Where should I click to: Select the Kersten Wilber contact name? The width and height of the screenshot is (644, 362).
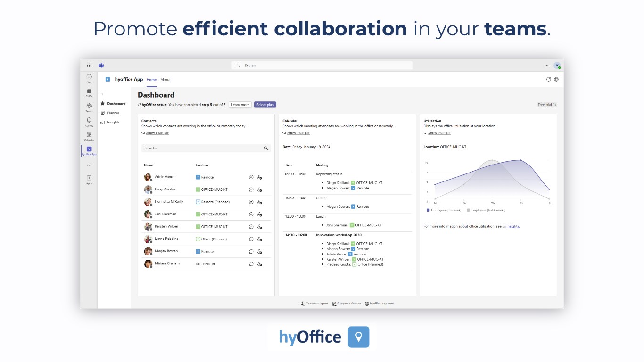click(166, 226)
